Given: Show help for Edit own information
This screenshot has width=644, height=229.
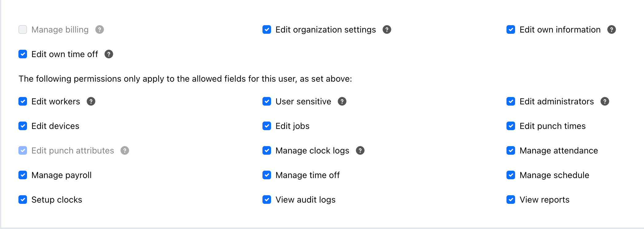Looking at the screenshot, I should 611,29.
